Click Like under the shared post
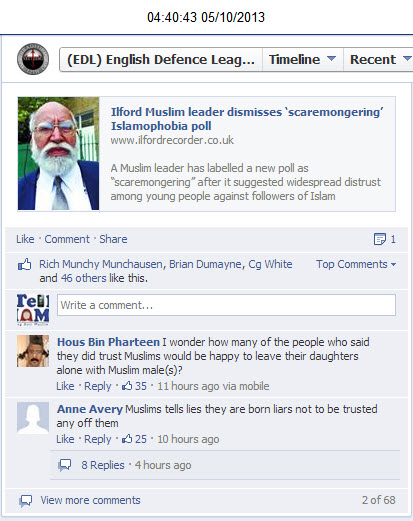This screenshot has width=413, height=521. coord(25,239)
